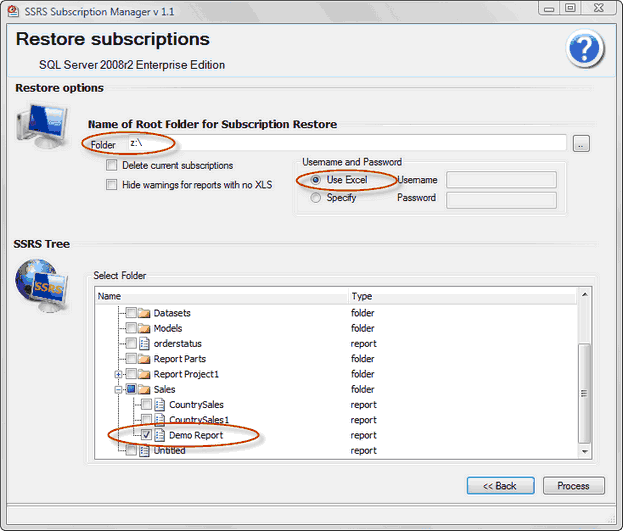
Task: Click the Report Project1 folder icon
Action: 144,374
